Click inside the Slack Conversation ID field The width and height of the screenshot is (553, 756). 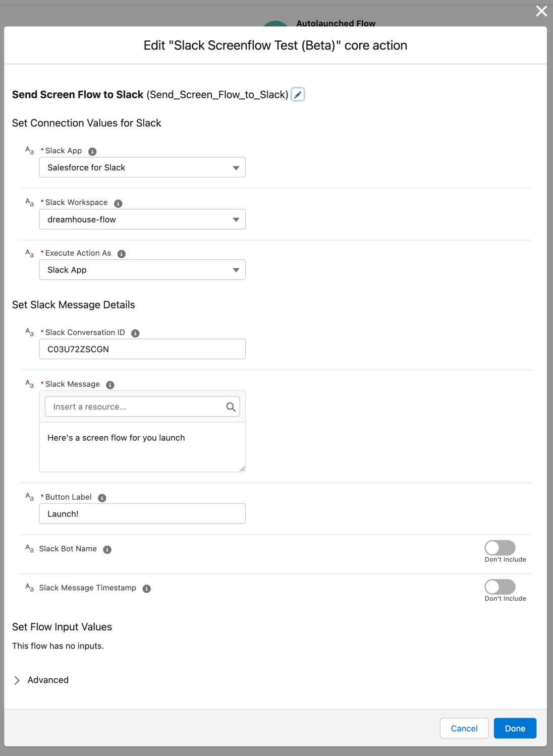(142, 348)
